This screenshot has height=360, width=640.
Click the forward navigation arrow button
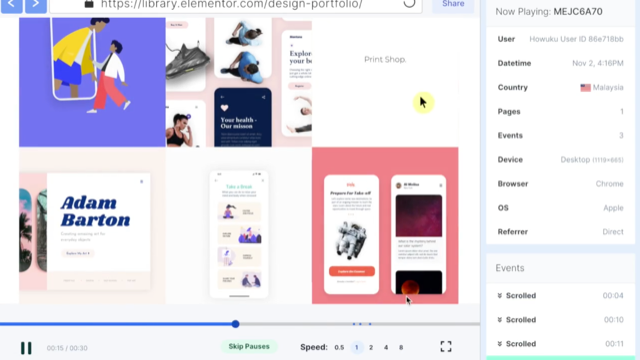tap(36, 5)
